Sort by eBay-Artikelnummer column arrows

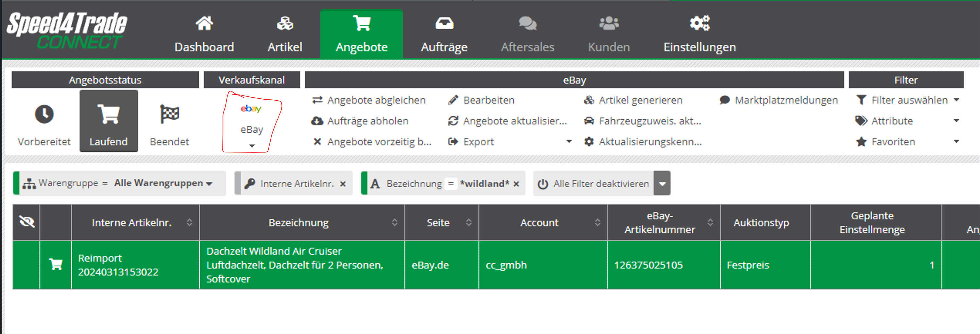point(710,222)
